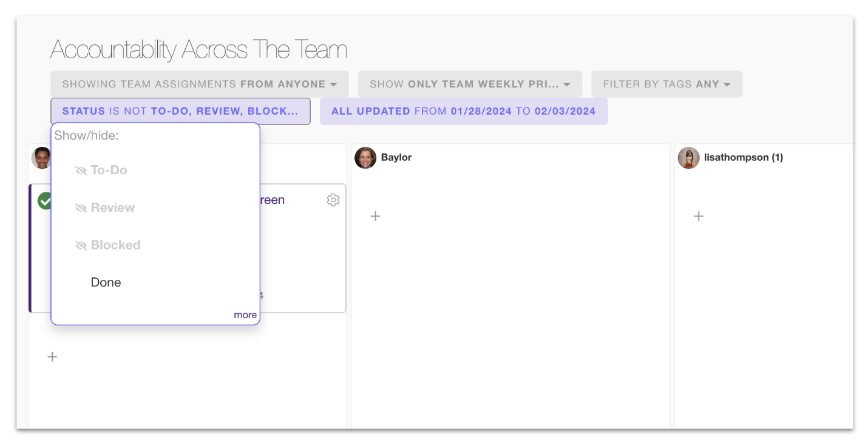Click Baylor's profile avatar
Screen dimensions: 868x448
(x=365, y=158)
